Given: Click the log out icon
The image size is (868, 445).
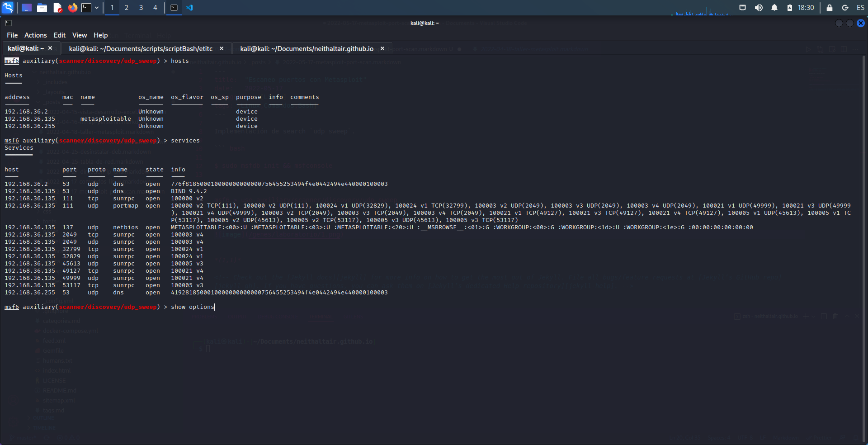Looking at the screenshot, I should coord(845,8).
